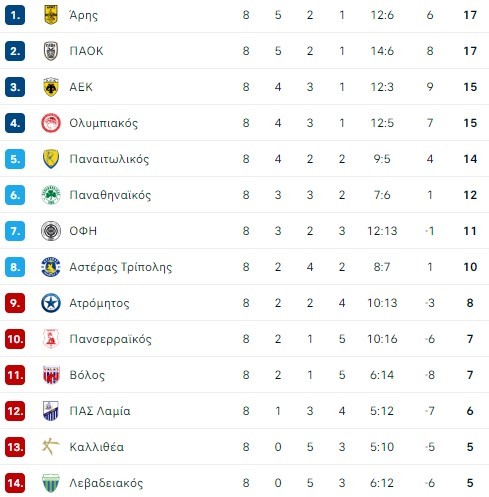Viewport: 489px width, 497px height.
Task: Click the ΠΑΟΚ club logo
Action: pyautogui.click(x=51, y=51)
